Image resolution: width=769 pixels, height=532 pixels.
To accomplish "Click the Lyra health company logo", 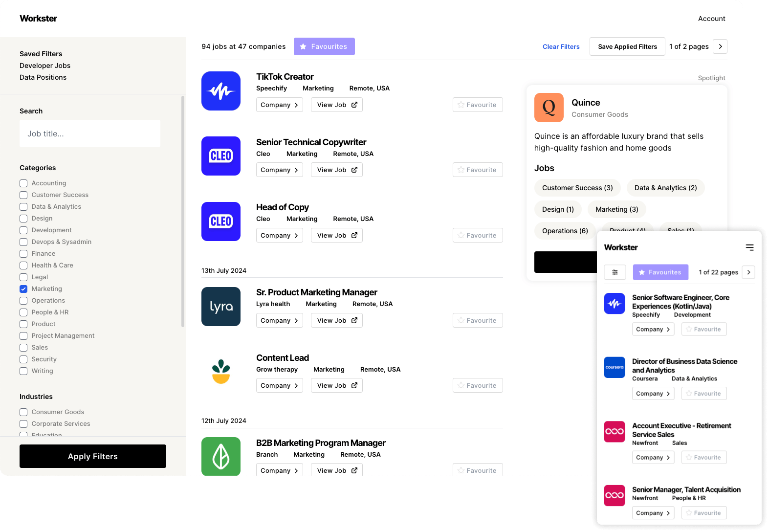I will click(x=220, y=307).
